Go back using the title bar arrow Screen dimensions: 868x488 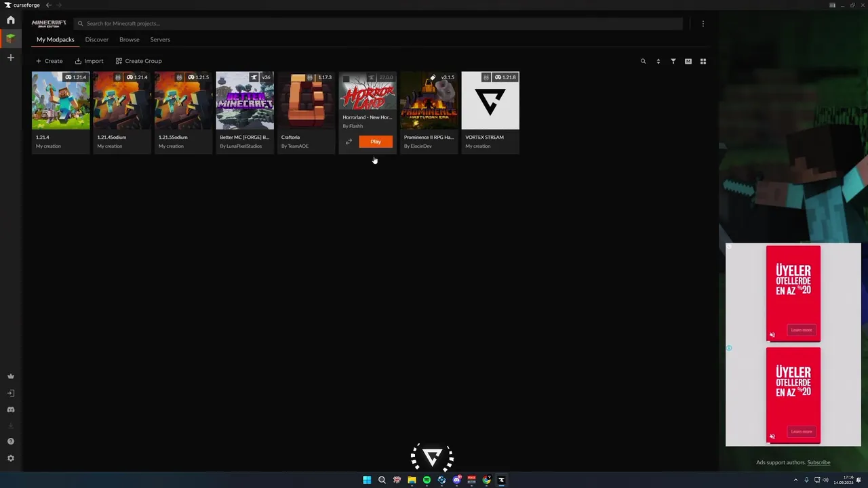click(48, 5)
